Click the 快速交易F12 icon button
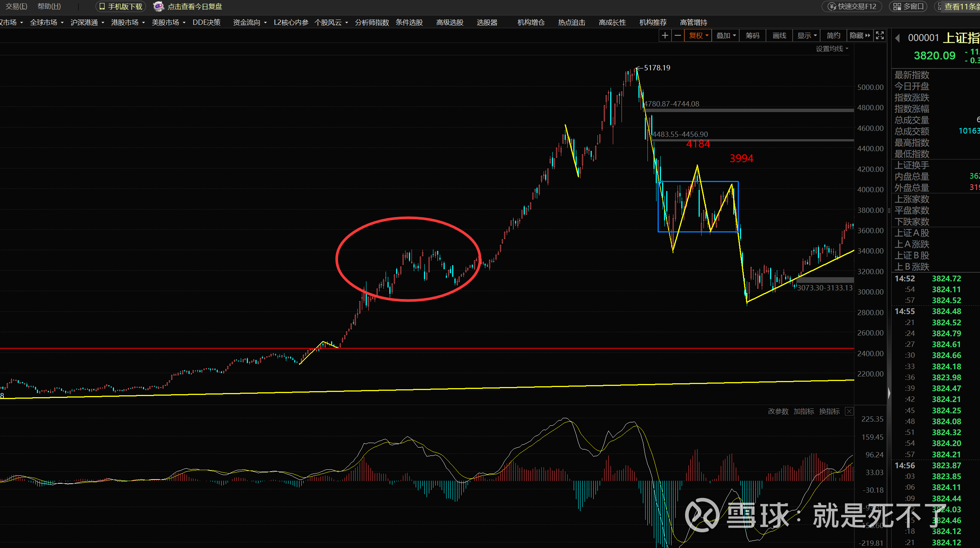 click(x=832, y=6)
